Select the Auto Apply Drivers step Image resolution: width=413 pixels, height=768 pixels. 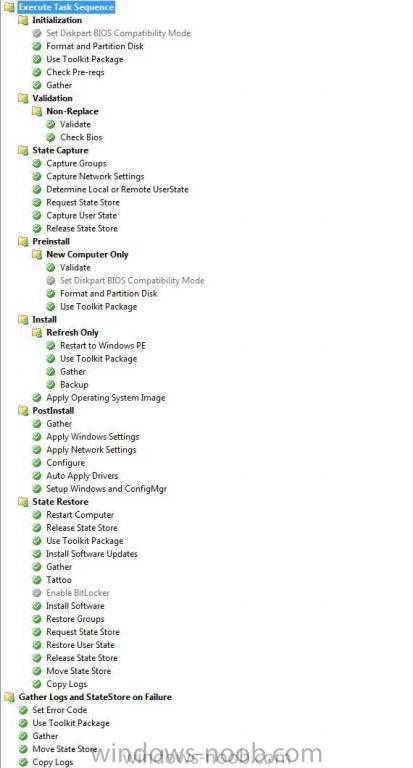coord(82,476)
